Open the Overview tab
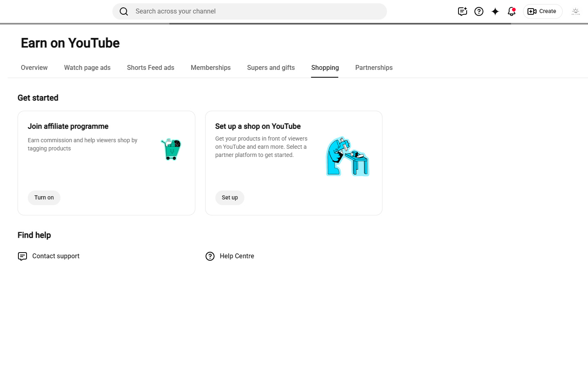 (34, 68)
